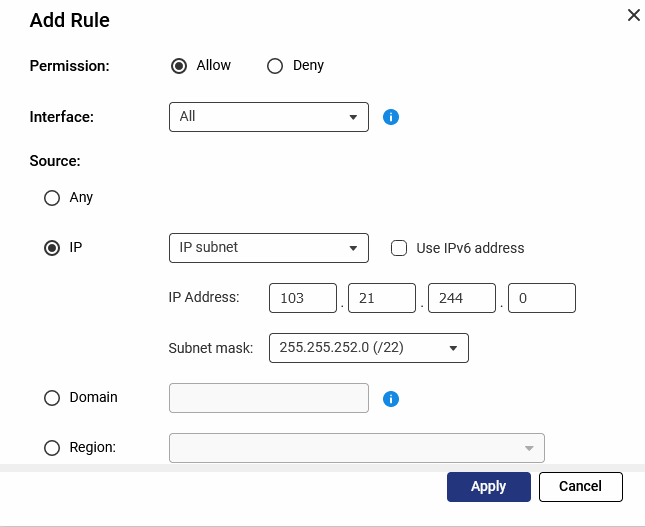Click the first IP octet field 103
645x527 pixels.
click(x=302, y=298)
